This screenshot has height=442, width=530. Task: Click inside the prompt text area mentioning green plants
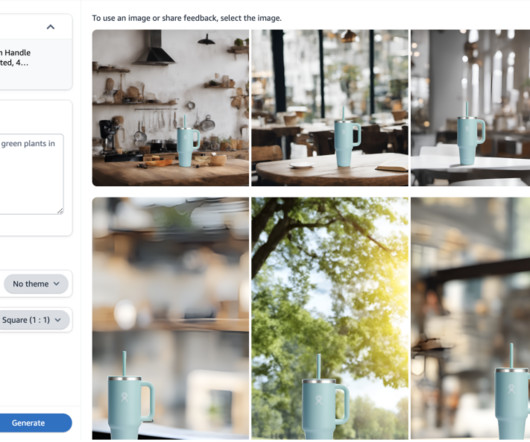[x=30, y=174]
